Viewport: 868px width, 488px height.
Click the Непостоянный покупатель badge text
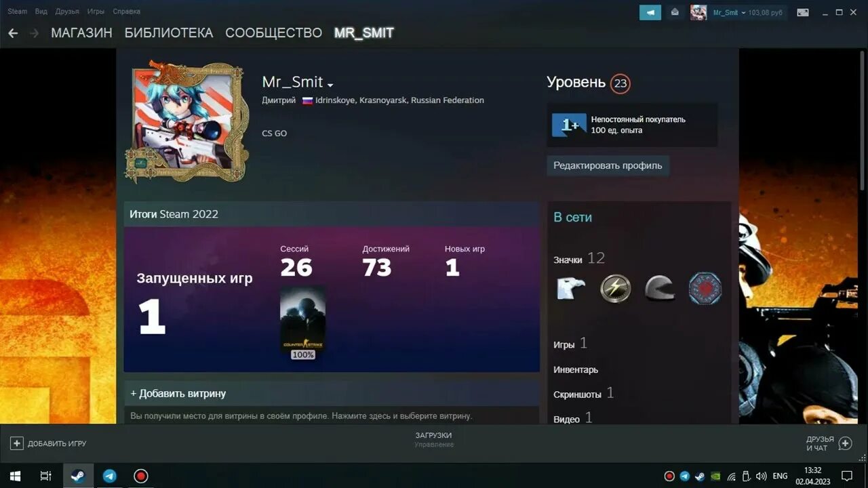tap(638, 119)
